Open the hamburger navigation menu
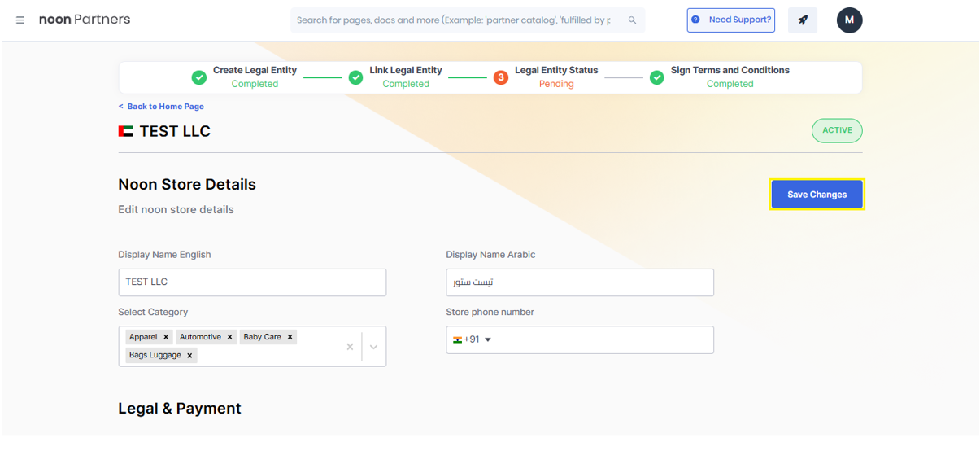 pos(20,20)
